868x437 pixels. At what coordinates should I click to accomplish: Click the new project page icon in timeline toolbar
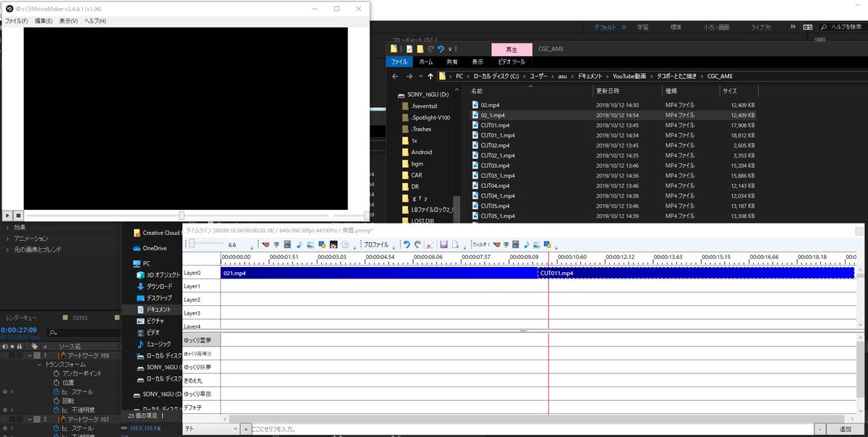(x=455, y=245)
